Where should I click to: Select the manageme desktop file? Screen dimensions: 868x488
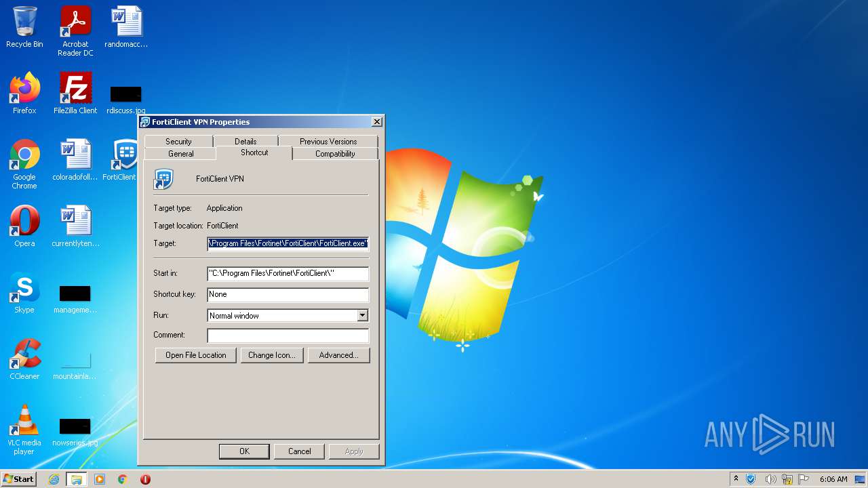75,298
